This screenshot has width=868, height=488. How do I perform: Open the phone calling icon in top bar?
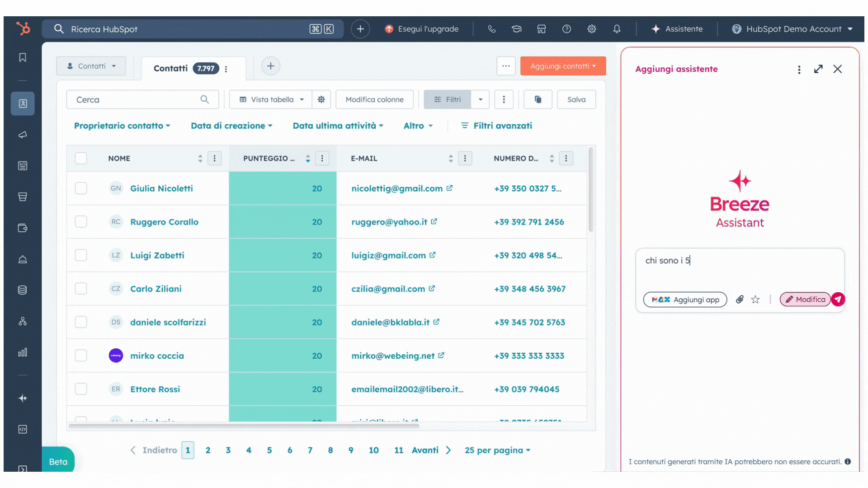click(492, 29)
